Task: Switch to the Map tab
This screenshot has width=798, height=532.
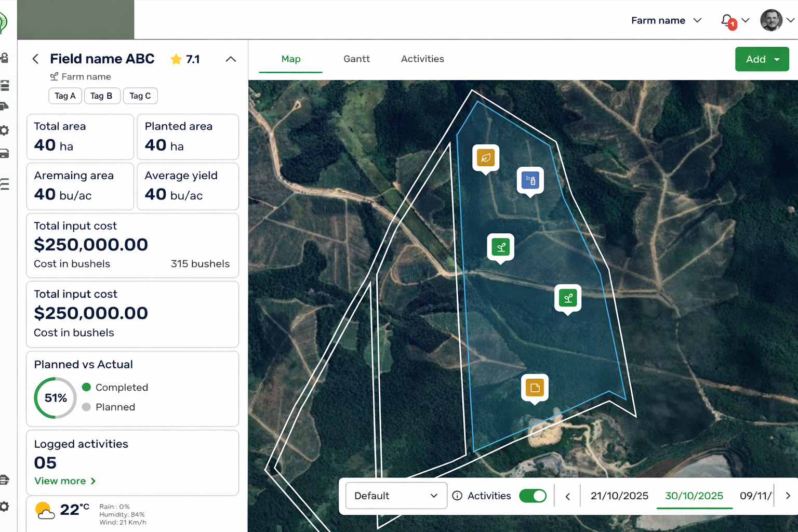Action: 291,59
